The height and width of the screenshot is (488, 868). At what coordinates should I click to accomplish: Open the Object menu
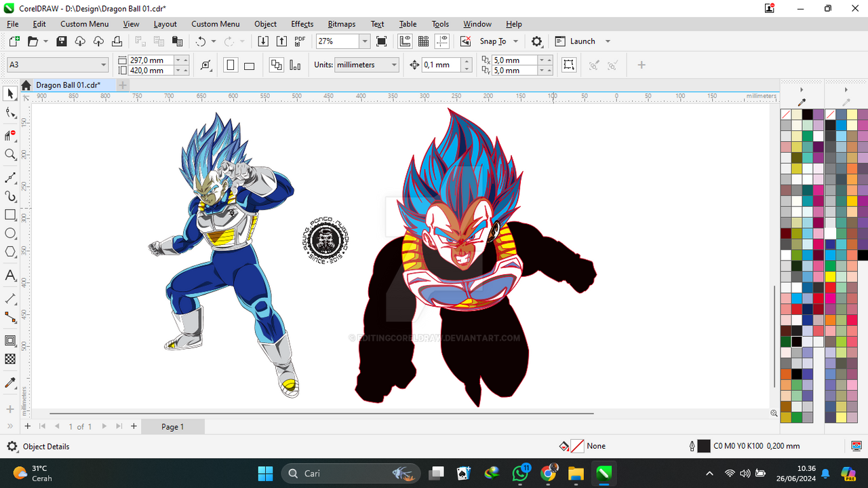tap(265, 24)
